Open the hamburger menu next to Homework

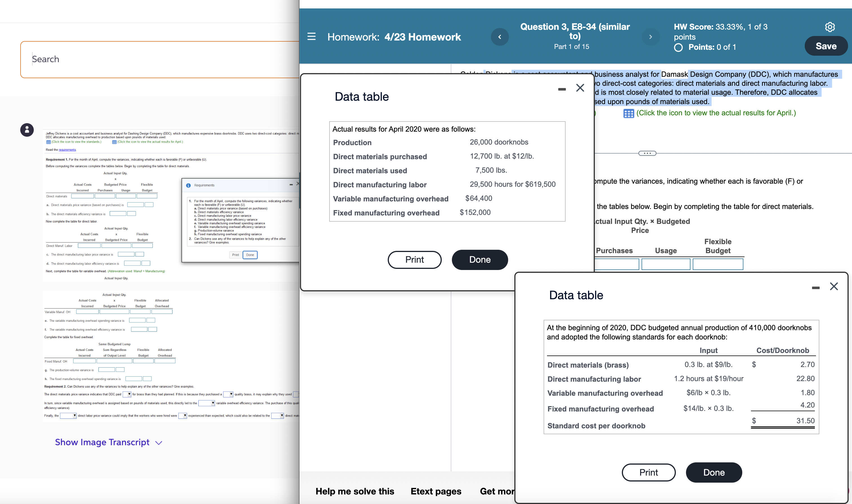pyautogui.click(x=311, y=37)
